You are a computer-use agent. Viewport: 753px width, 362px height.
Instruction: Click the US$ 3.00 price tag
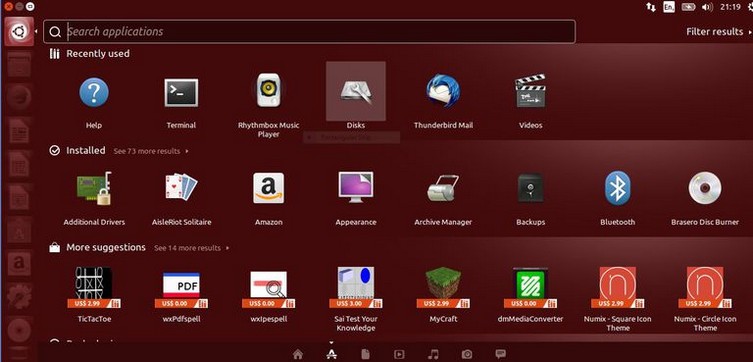[350, 303]
